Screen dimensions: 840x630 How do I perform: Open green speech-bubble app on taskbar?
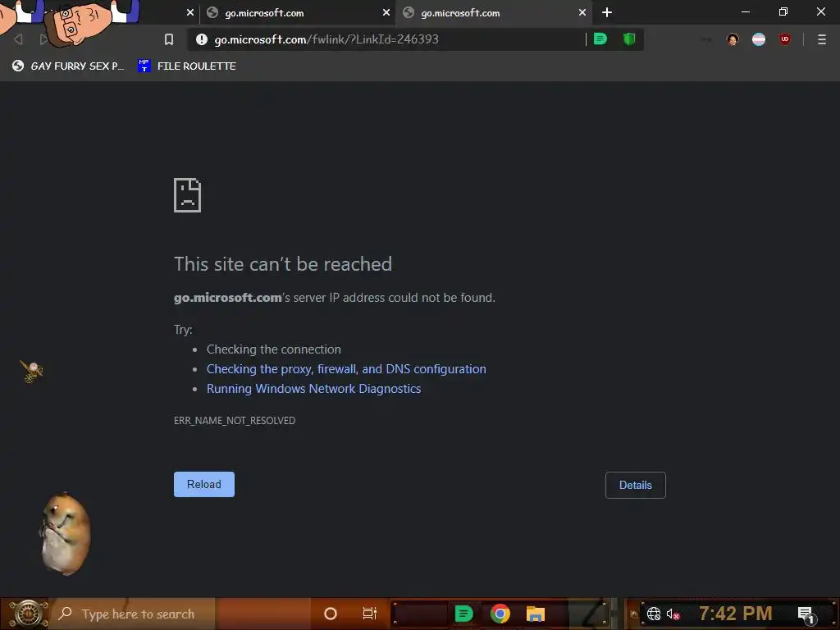coord(464,614)
